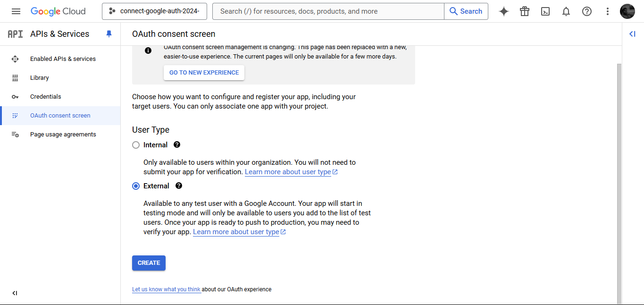Open the Gemini assistant sparkle icon

[503, 11]
